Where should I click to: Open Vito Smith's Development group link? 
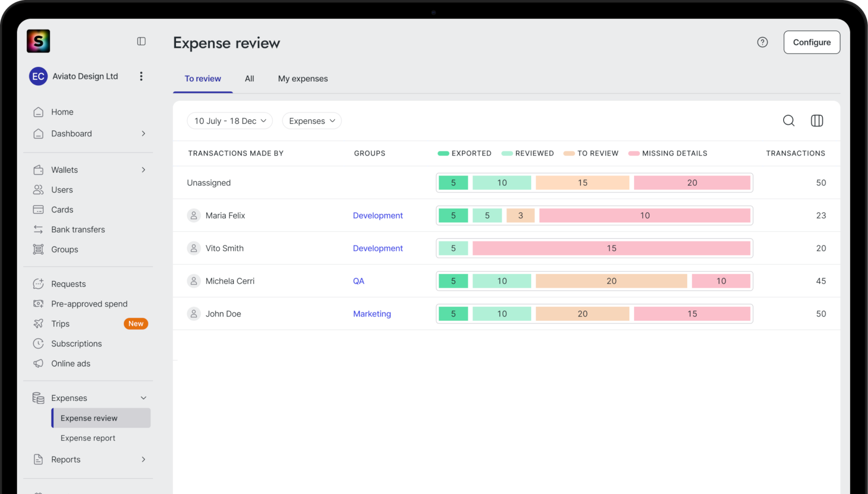point(377,248)
